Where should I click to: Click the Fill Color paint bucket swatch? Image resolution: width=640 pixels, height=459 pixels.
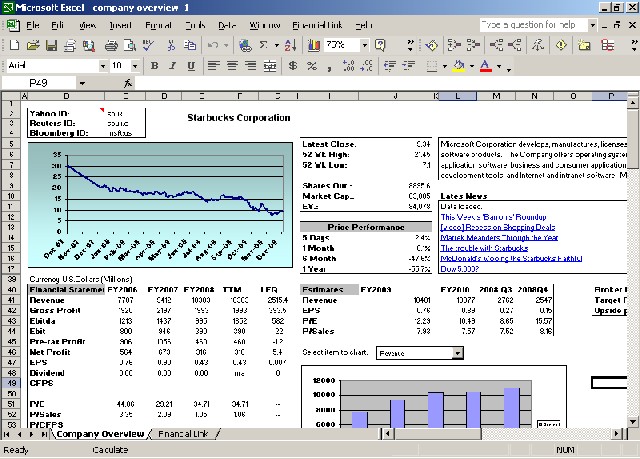[x=458, y=66]
